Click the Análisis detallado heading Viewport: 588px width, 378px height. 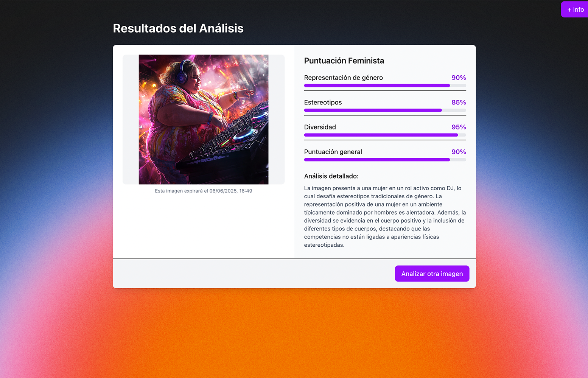click(x=331, y=176)
